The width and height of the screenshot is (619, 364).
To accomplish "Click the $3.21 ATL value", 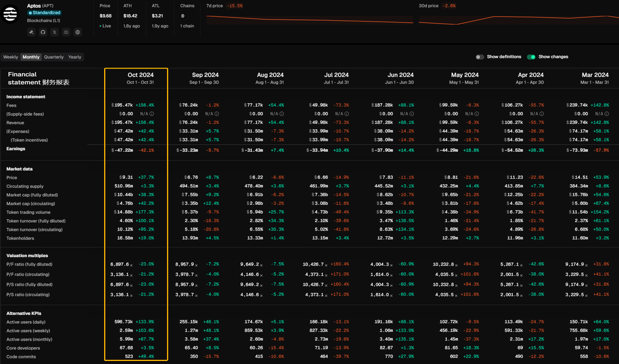I will coord(157,15).
